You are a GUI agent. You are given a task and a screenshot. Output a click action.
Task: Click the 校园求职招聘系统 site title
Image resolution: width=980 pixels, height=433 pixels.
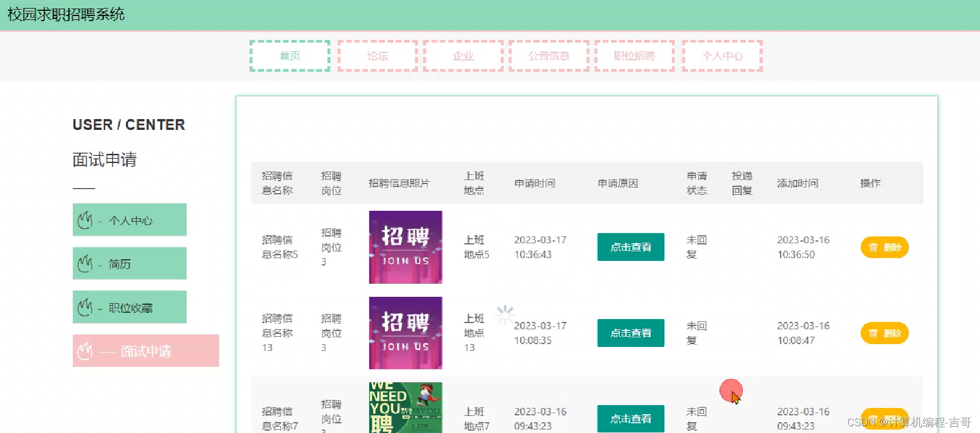coord(66,14)
